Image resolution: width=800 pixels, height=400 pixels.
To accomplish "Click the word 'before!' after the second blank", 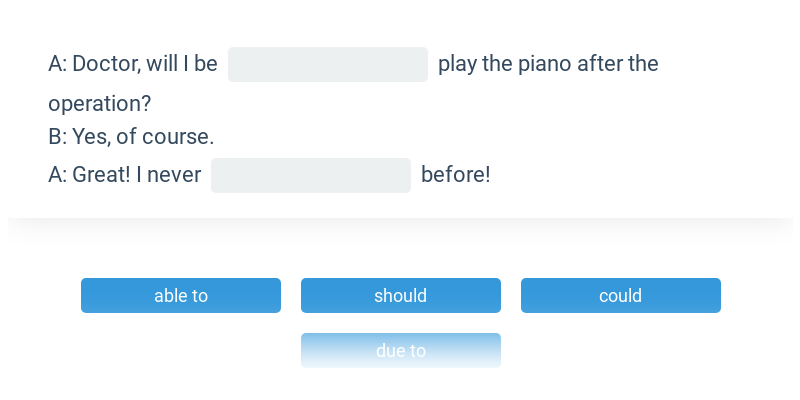I will click(456, 175).
